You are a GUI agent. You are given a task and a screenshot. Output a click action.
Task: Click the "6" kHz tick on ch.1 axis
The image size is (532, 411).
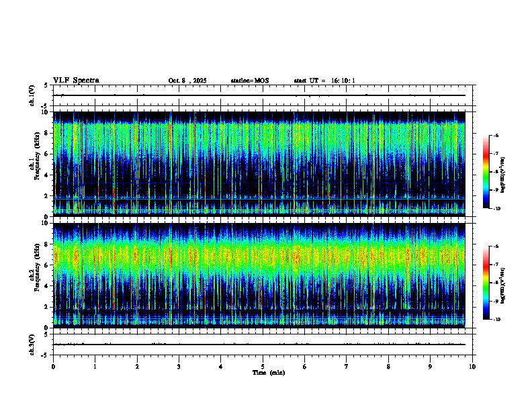(x=47, y=154)
